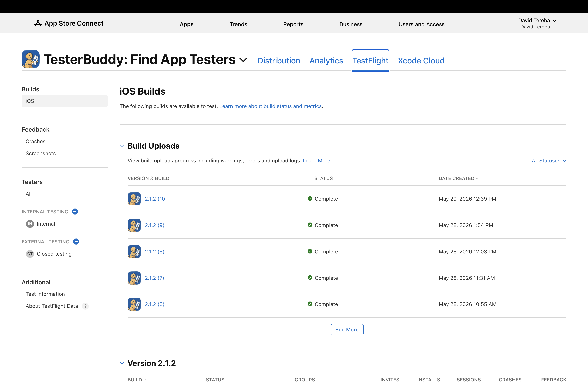588x382 pixels.
Task: Open Test Information
Action: pyautogui.click(x=45, y=294)
